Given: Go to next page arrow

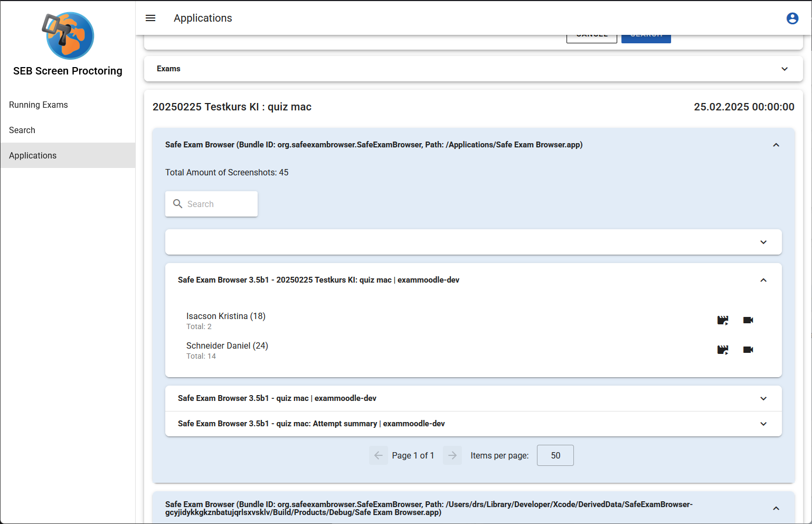Looking at the screenshot, I should [452, 455].
